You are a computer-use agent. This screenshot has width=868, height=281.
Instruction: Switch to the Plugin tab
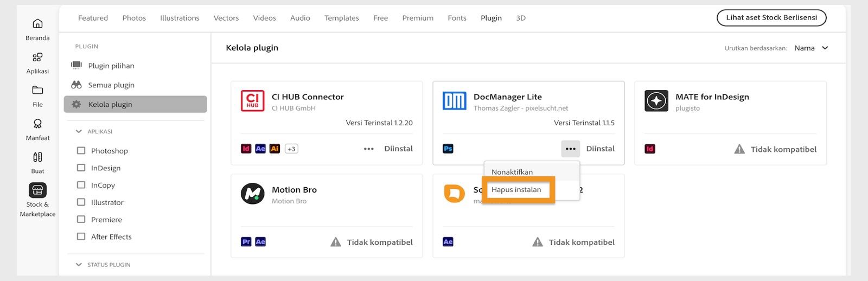click(x=491, y=18)
